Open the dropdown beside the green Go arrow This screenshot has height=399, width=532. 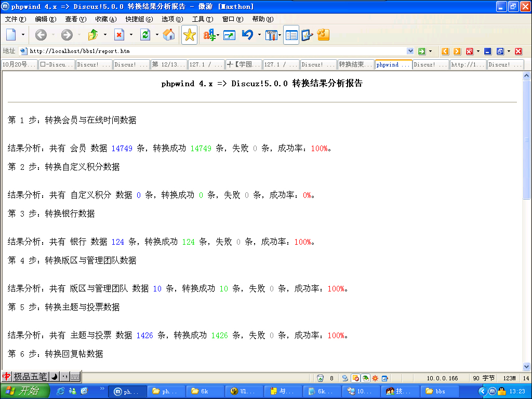point(431,51)
